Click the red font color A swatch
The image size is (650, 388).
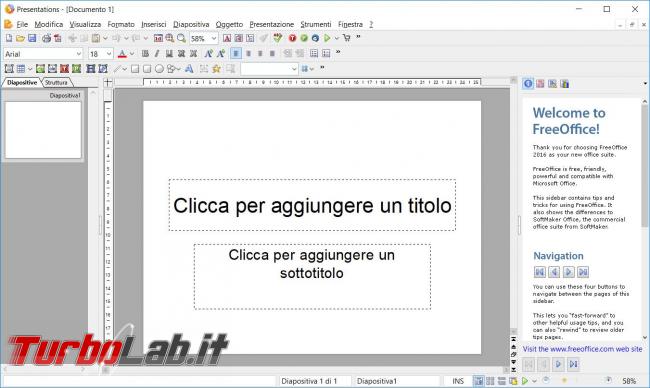(x=122, y=54)
